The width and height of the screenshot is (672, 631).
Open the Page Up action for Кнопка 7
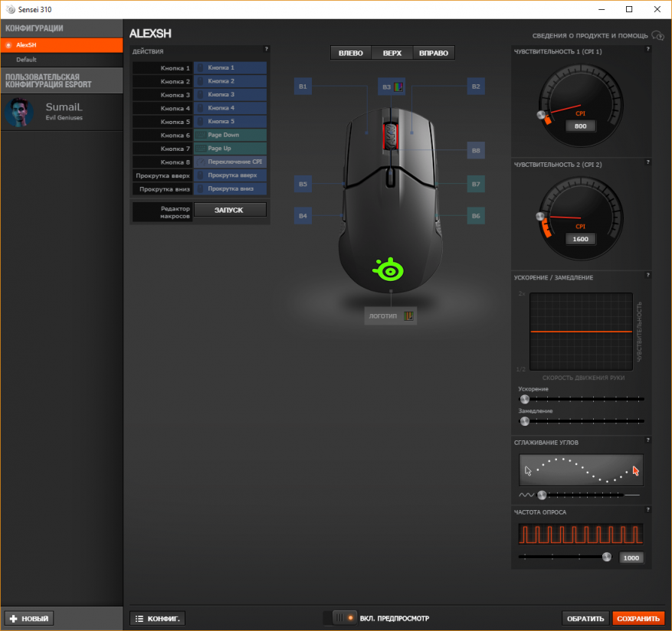(x=230, y=149)
